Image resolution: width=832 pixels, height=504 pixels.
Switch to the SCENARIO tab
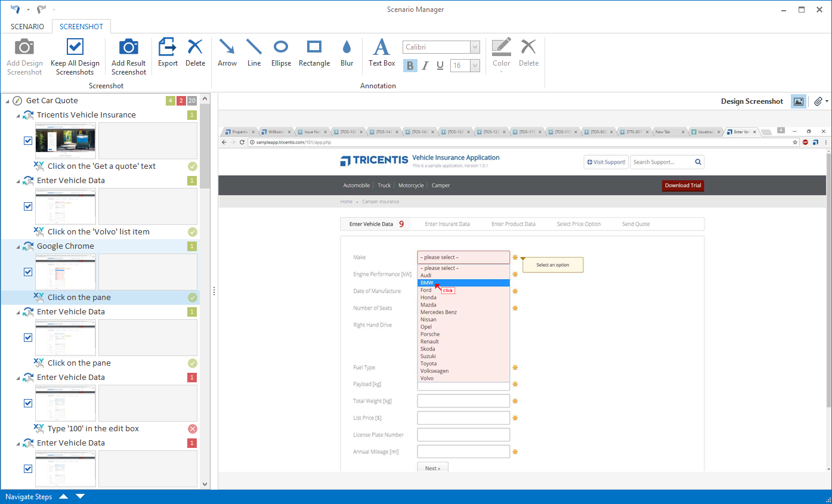(x=27, y=27)
